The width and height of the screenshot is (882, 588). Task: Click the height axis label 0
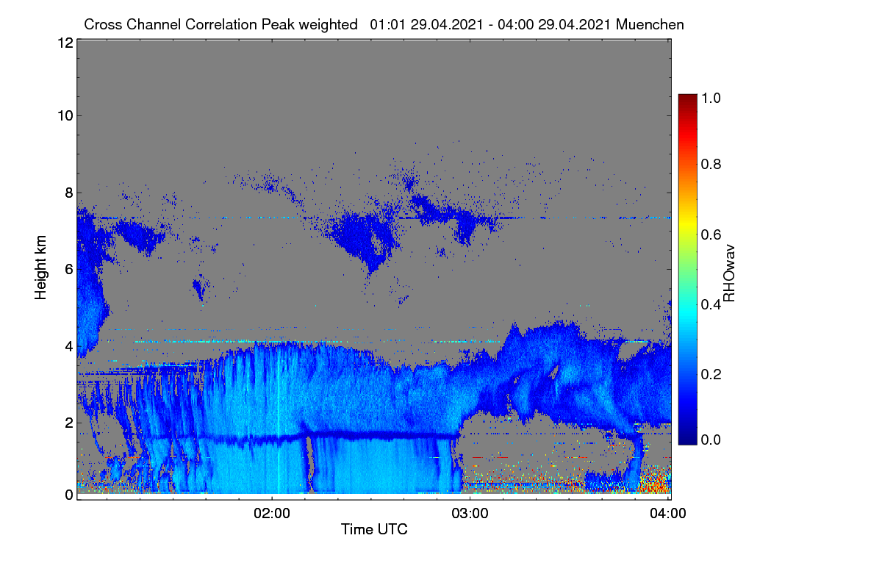pos(68,495)
